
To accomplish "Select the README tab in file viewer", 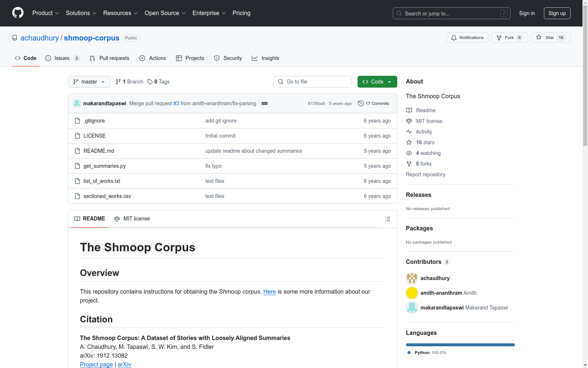I will point(90,219).
